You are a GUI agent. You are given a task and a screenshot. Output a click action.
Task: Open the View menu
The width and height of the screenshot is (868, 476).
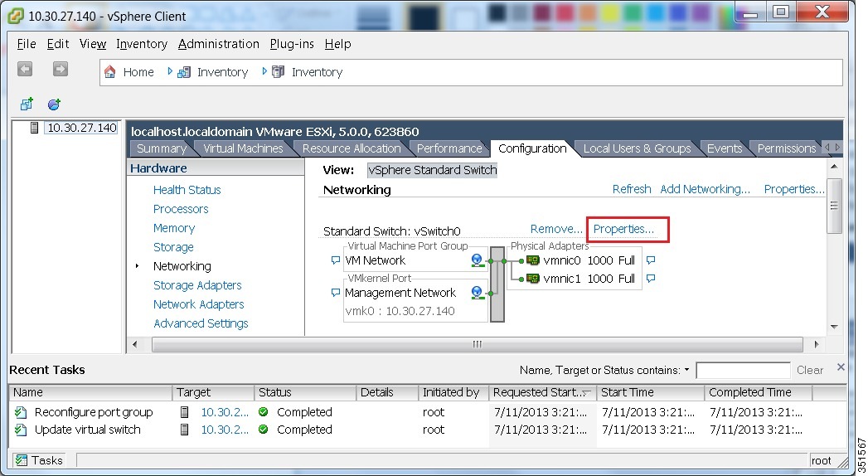(93, 44)
